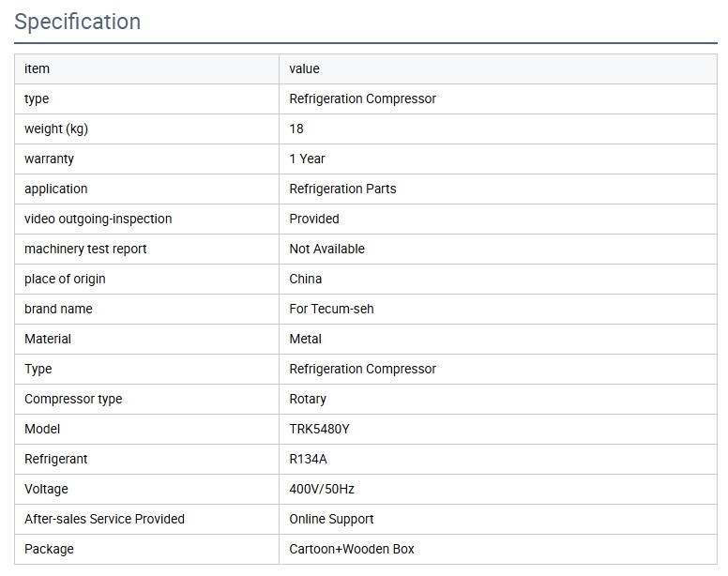Click the 'Cartoon+Wooden Box' package value
The image size is (728, 576).
(x=352, y=549)
